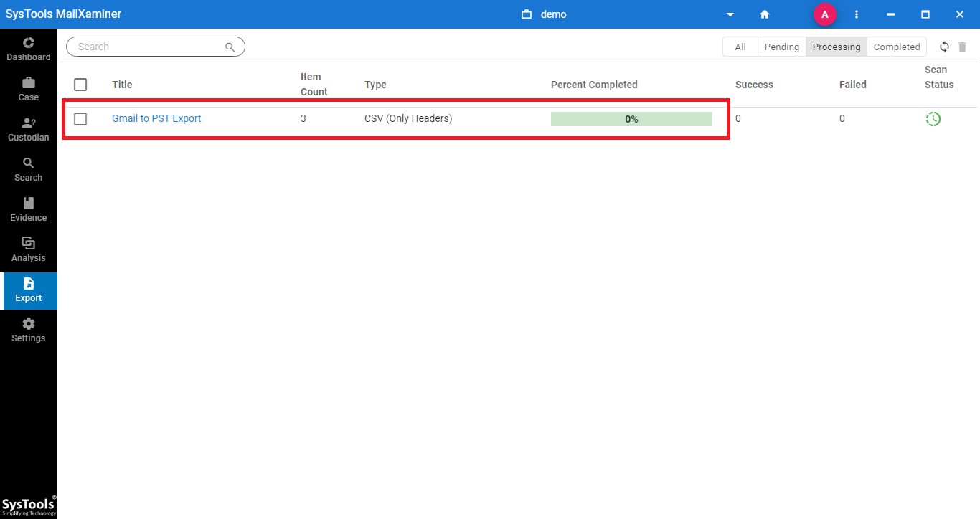Screen dimensions: 980x519
Task: Open the Evidence section
Action: click(29, 209)
